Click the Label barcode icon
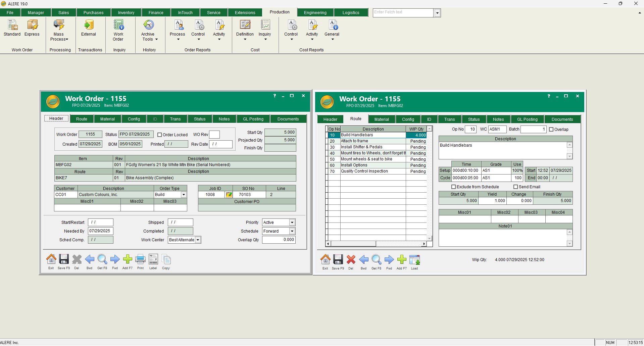Screen dimensions: 644x346 (x=153, y=259)
